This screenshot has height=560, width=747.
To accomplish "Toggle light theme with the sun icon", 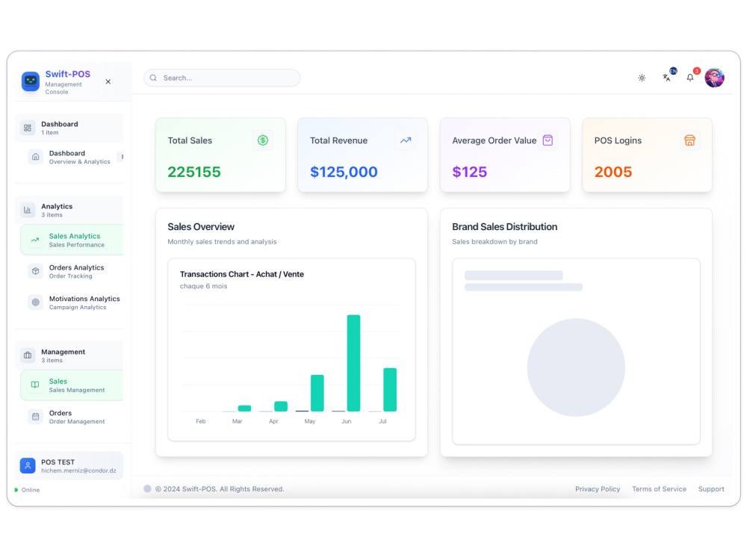I will tap(642, 78).
